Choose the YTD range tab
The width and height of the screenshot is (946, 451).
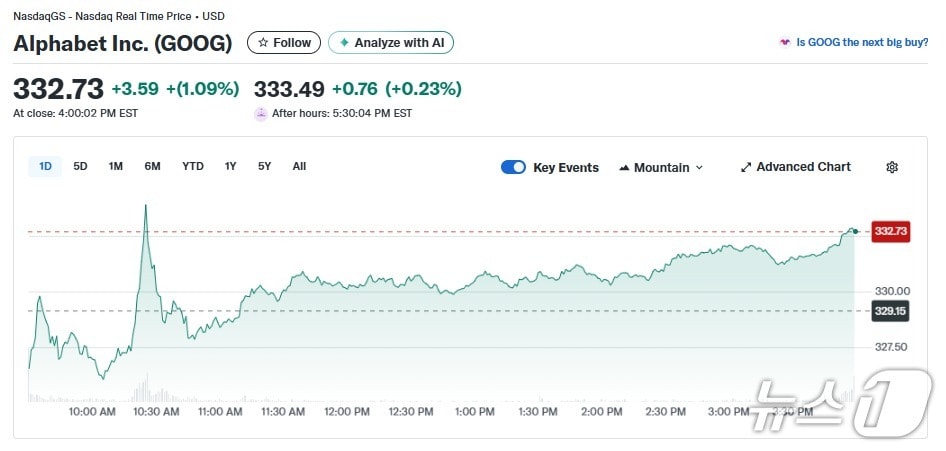coord(193,166)
